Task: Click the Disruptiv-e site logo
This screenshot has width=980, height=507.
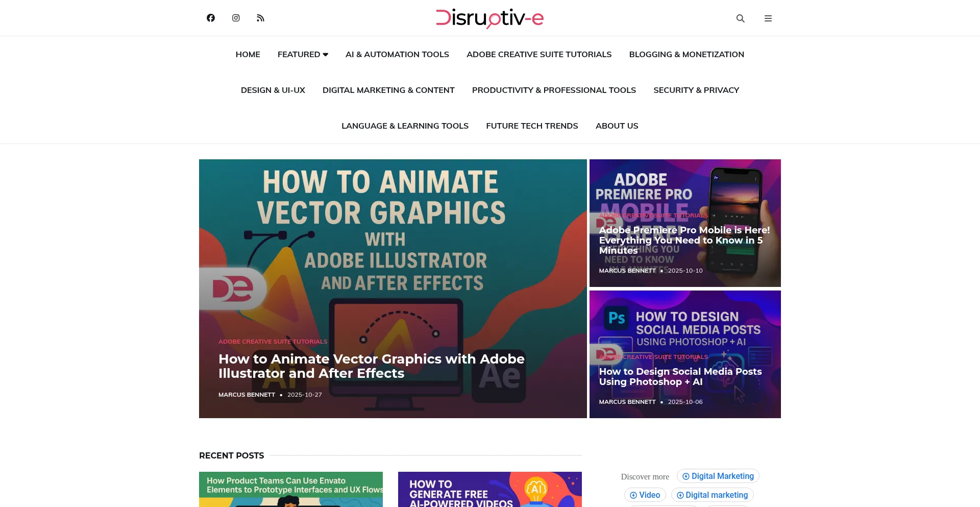Action: 489,18
